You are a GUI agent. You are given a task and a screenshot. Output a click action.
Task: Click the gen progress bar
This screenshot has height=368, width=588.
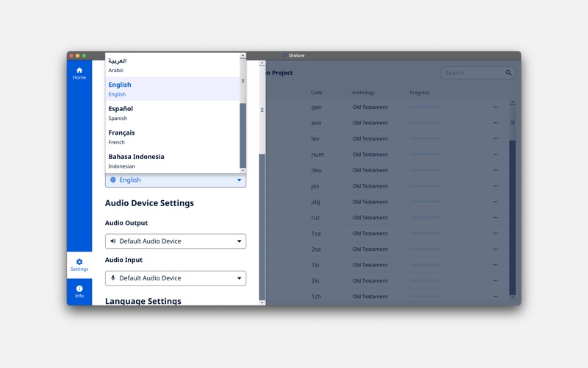tap(426, 107)
